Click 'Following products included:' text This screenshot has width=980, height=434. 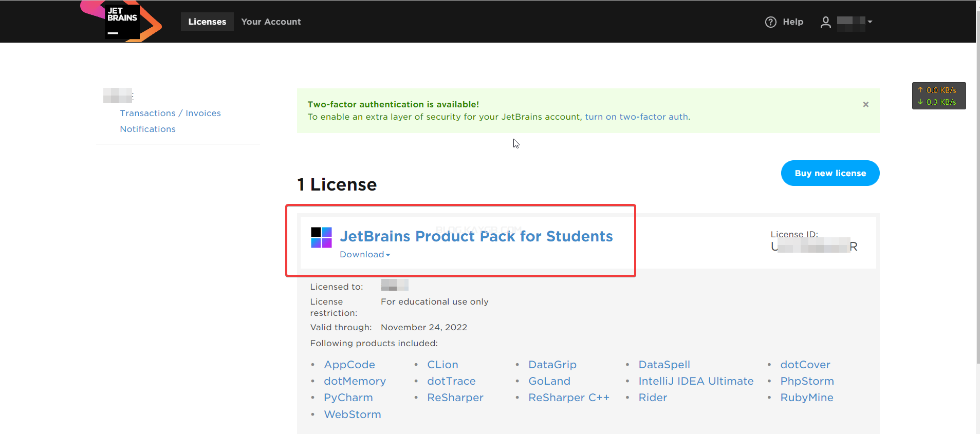click(x=374, y=343)
